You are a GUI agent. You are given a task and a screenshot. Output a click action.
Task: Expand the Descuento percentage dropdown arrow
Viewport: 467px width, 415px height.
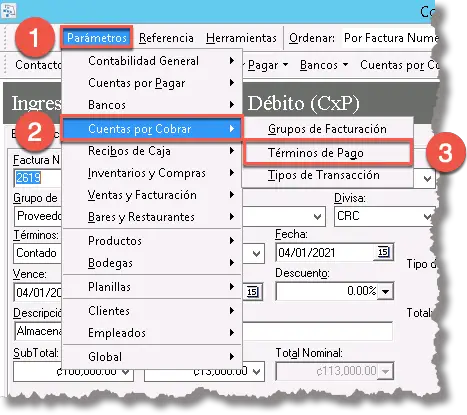(386, 292)
